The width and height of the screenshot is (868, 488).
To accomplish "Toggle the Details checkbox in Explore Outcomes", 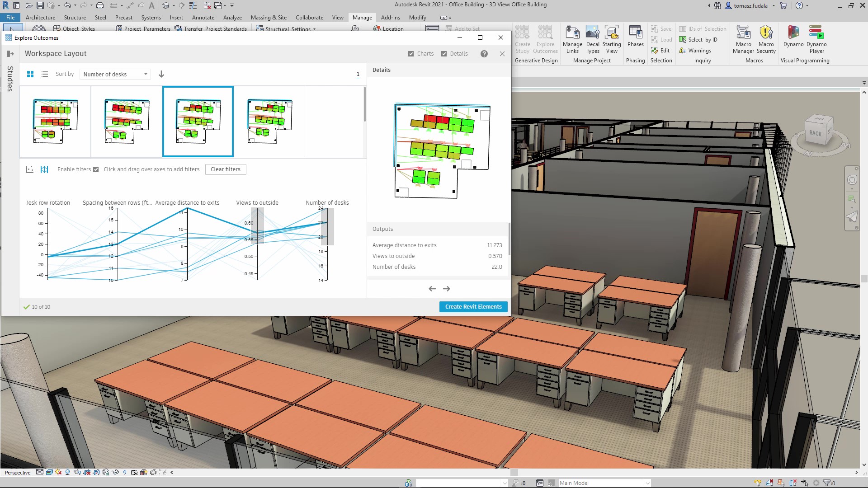I will pos(443,54).
